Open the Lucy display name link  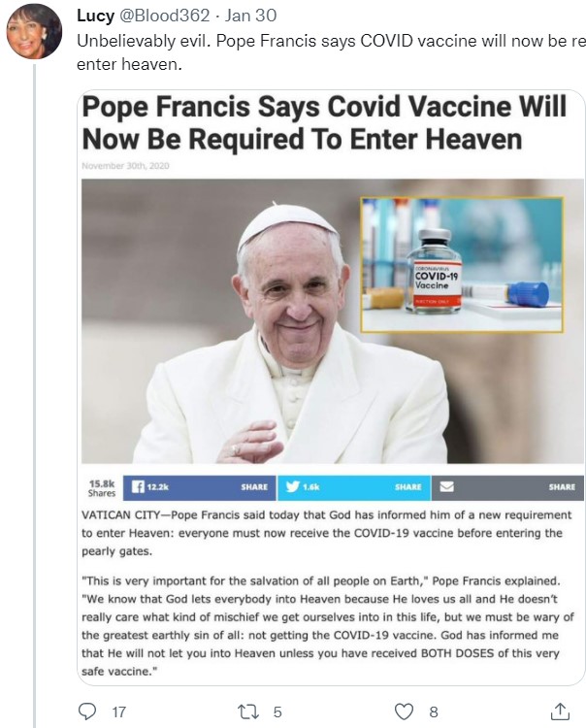click(96, 16)
